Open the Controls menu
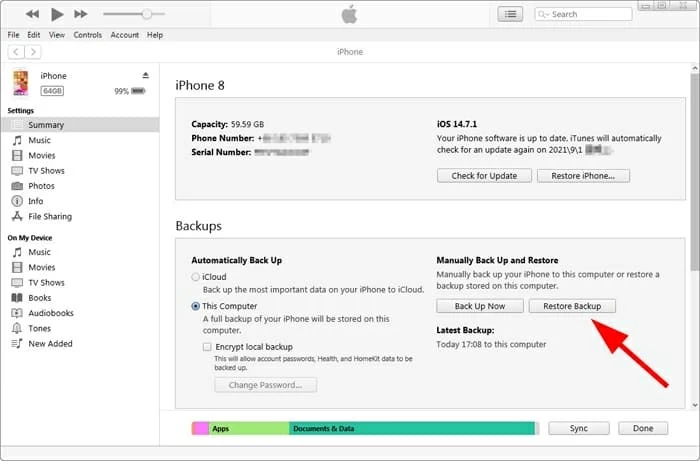This screenshot has width=700, height=461. pos(88,35)
